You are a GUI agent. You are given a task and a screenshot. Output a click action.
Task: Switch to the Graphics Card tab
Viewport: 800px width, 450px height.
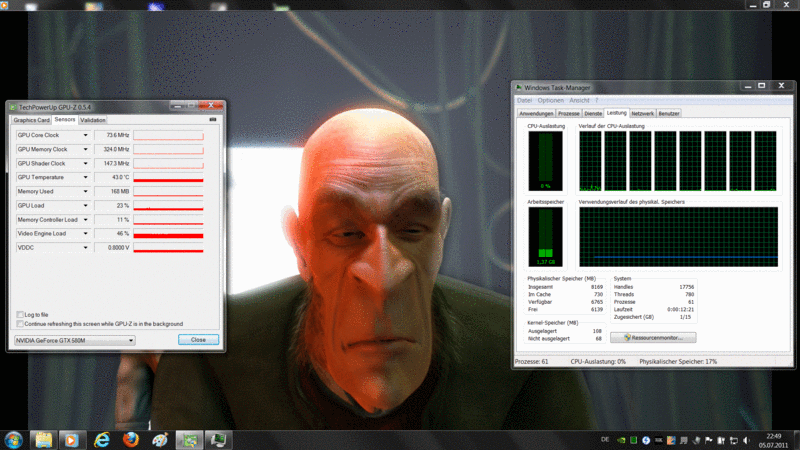coord(31,120)
